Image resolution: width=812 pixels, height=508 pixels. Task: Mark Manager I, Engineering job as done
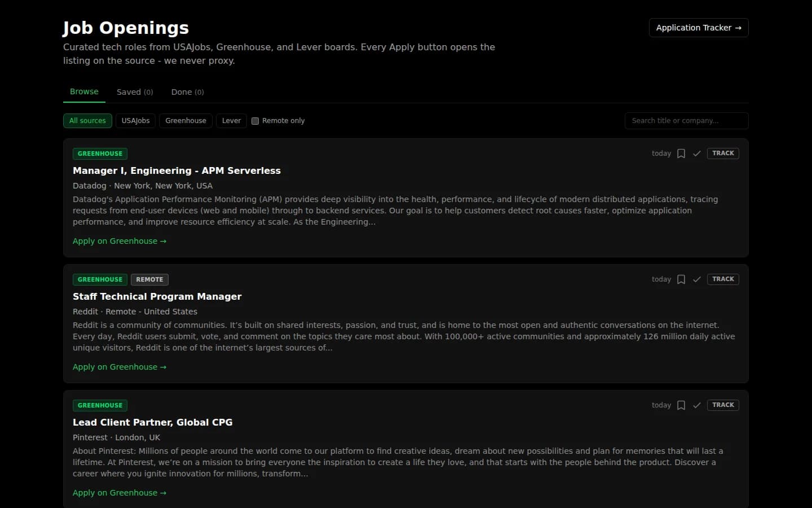click(x=697, y=154)
